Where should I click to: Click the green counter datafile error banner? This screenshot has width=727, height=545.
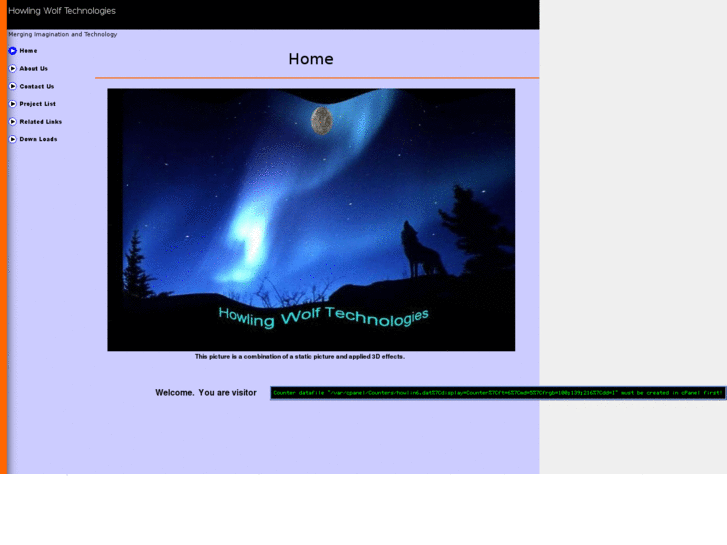click(x=498, y=393)
